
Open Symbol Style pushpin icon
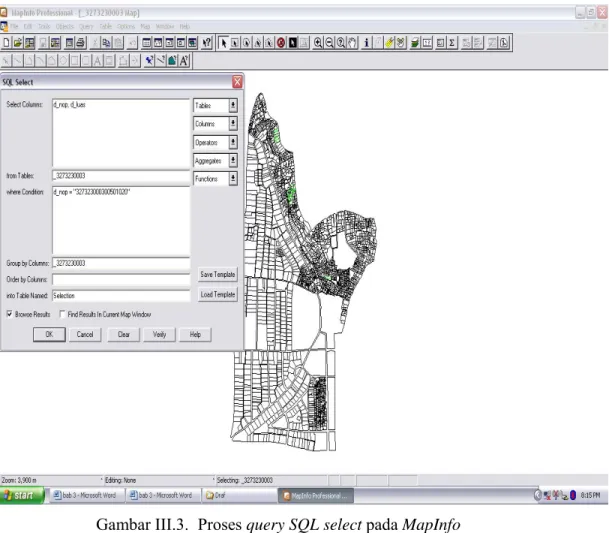coord(149,61)
